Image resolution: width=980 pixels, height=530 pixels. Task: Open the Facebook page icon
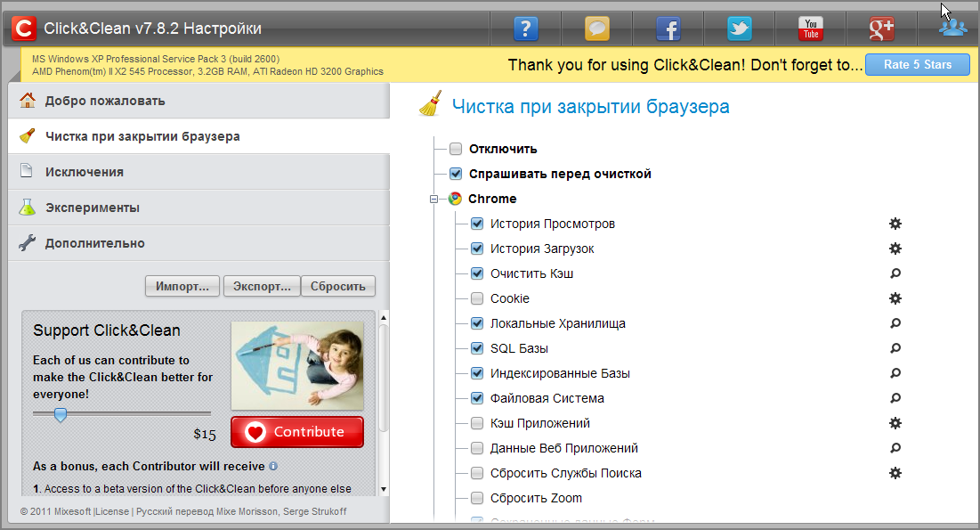coord(668,29)
